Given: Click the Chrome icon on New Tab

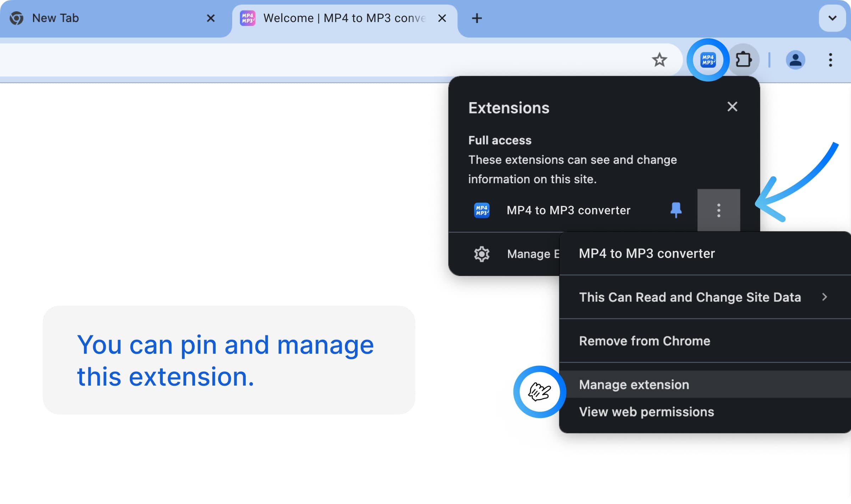Looking at the screenshot, I should (17, 18).
